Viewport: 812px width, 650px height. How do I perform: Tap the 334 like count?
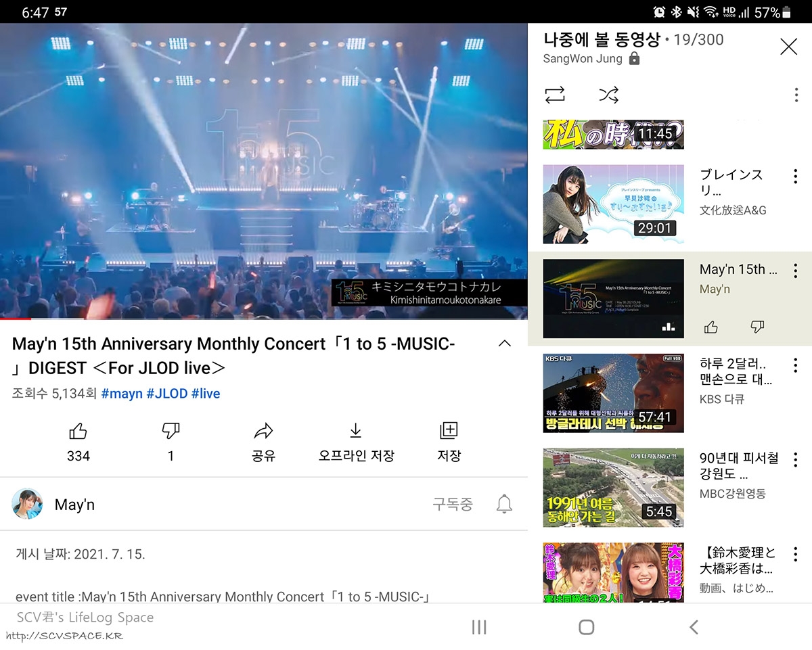click(x=78, y=456)
